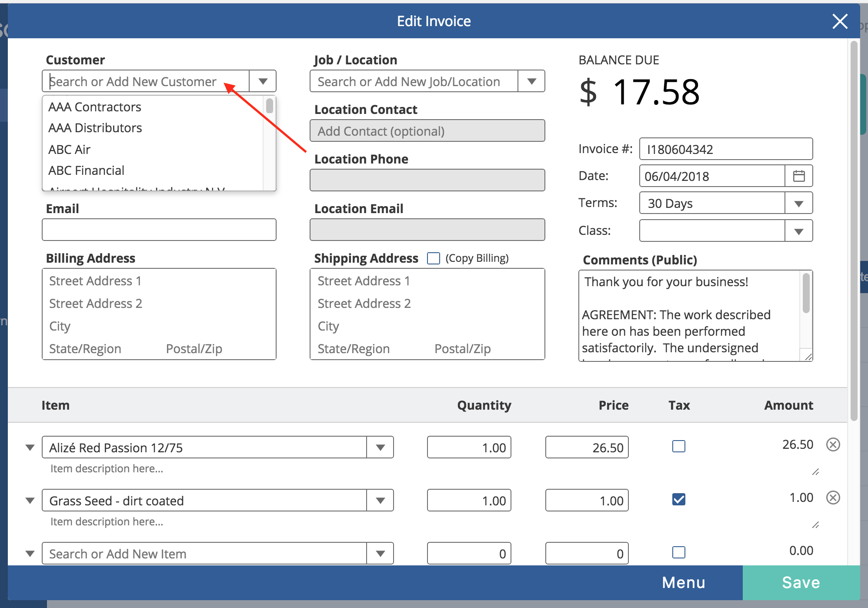Open the Terms dropdown

tap(799, 203)
